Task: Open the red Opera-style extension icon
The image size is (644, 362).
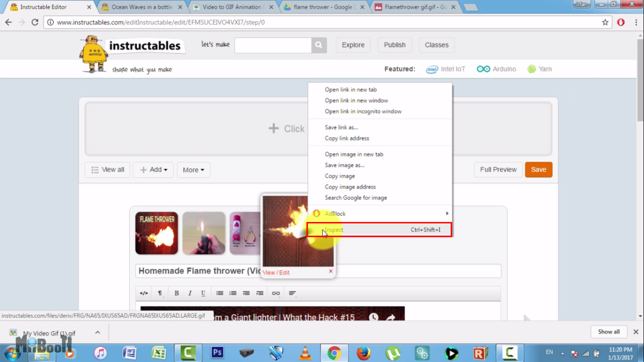Action: click(621, 22)
